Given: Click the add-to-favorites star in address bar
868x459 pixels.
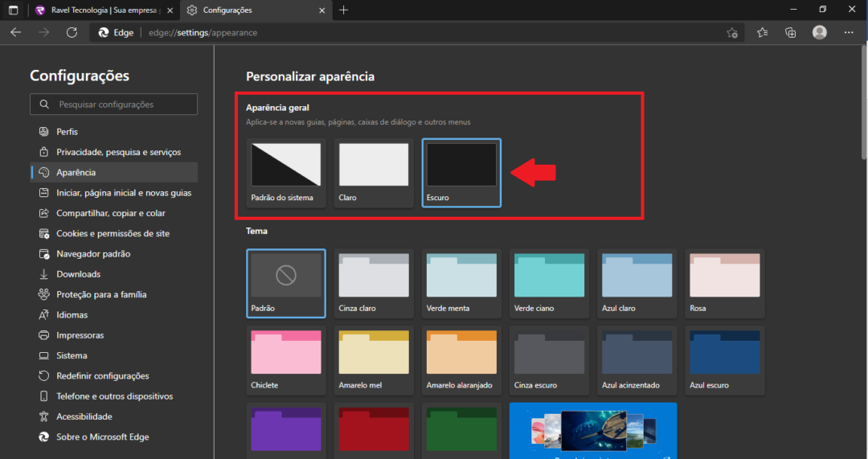Looking at the screenshot, I should [732, 33].
